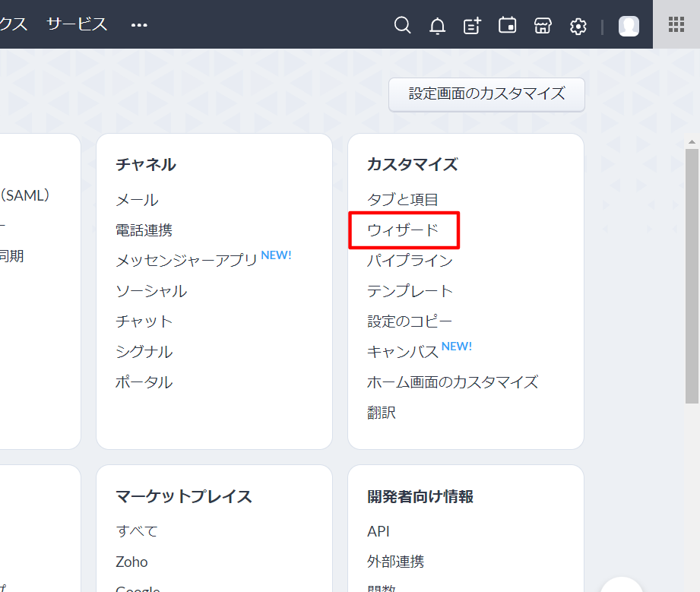Open パイプライン customization

[410, 261]
